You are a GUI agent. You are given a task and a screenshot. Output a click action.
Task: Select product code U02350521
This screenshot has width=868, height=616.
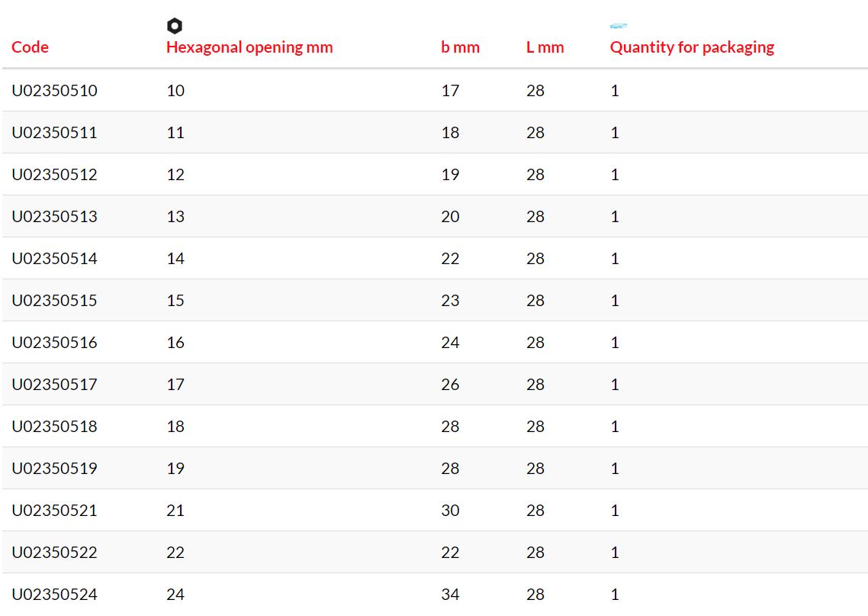pos(54,510)
